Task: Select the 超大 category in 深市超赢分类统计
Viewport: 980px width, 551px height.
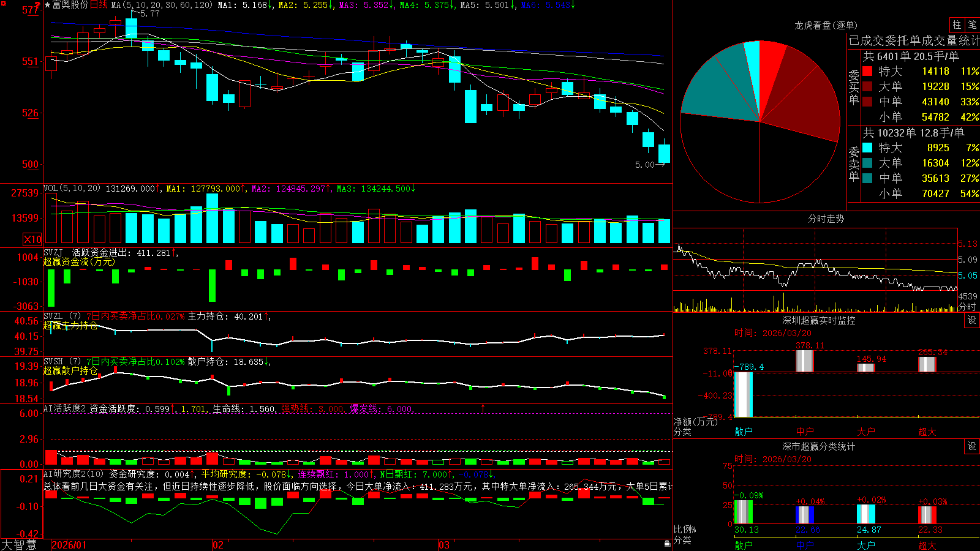Action: point(927,545)
